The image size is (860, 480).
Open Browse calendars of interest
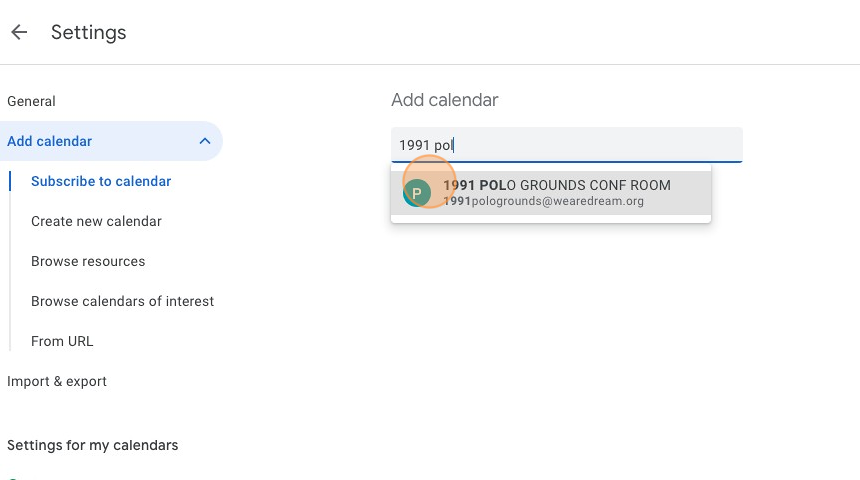point(122,301)
